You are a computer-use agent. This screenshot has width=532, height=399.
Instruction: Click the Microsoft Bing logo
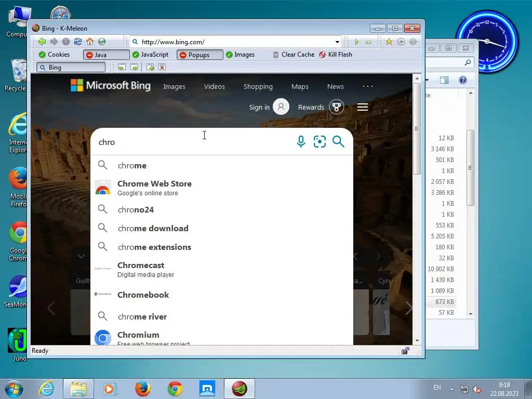tap(111, 85)
